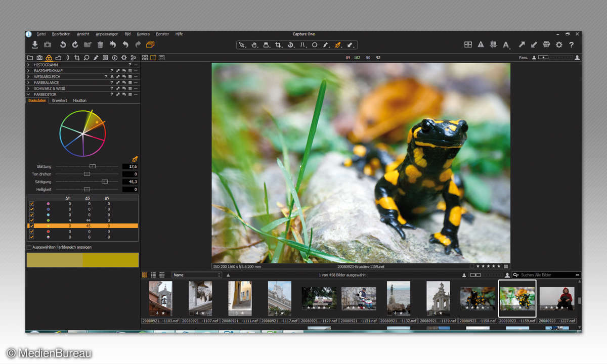Switch viewer to multi-view grid icon

tap(145, 58)
